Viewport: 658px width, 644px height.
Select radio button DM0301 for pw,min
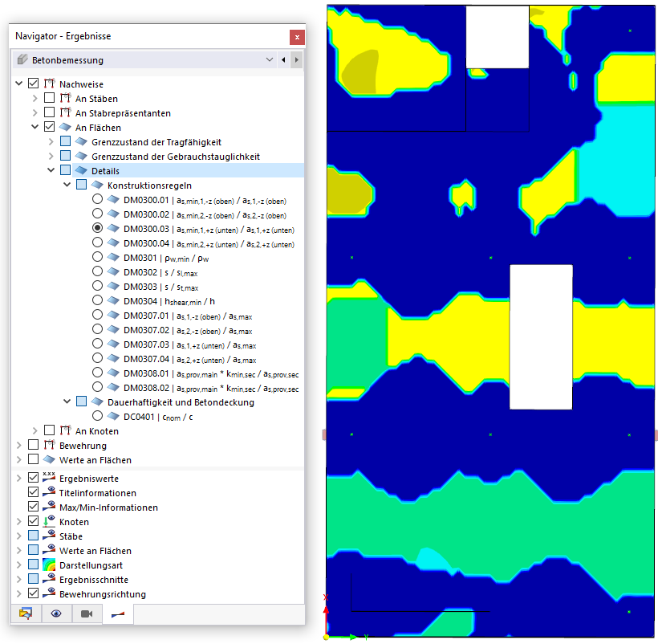coord(97,257)
